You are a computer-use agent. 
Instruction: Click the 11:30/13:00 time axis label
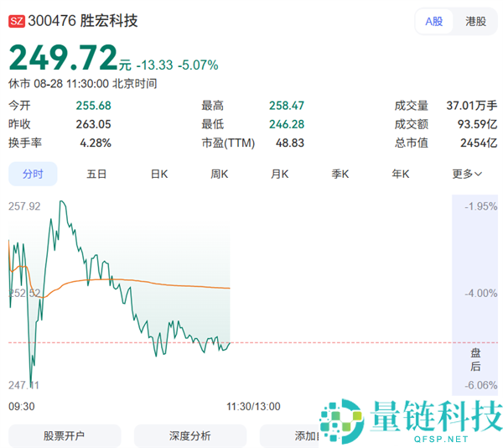(x=253, y=407)
